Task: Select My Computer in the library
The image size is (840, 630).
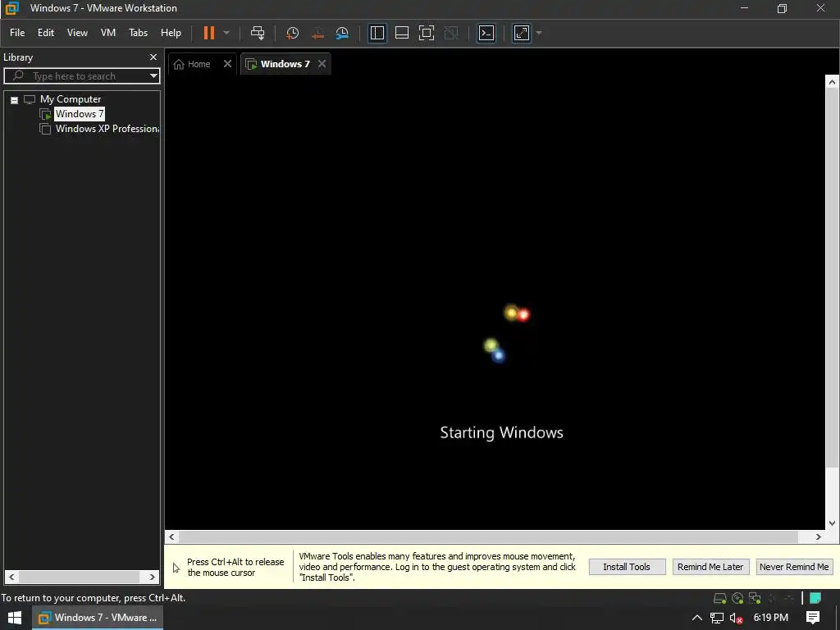Action: point(71,99)
